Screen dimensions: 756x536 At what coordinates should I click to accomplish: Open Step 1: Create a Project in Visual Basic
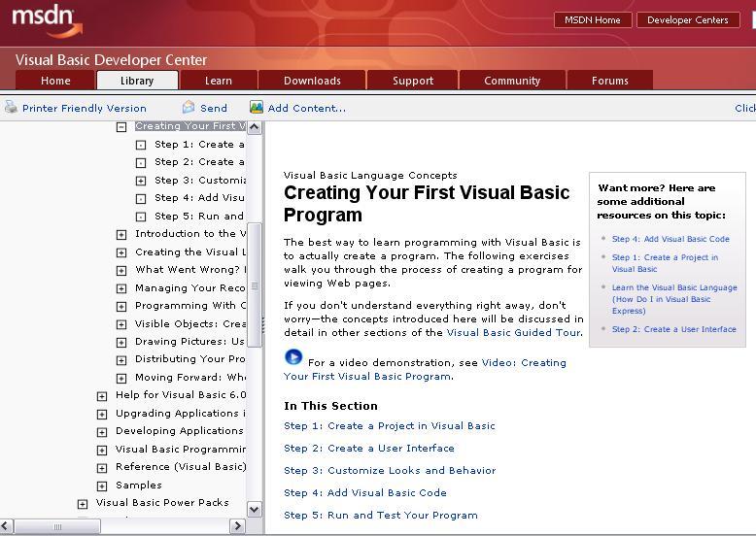[390, 425]
